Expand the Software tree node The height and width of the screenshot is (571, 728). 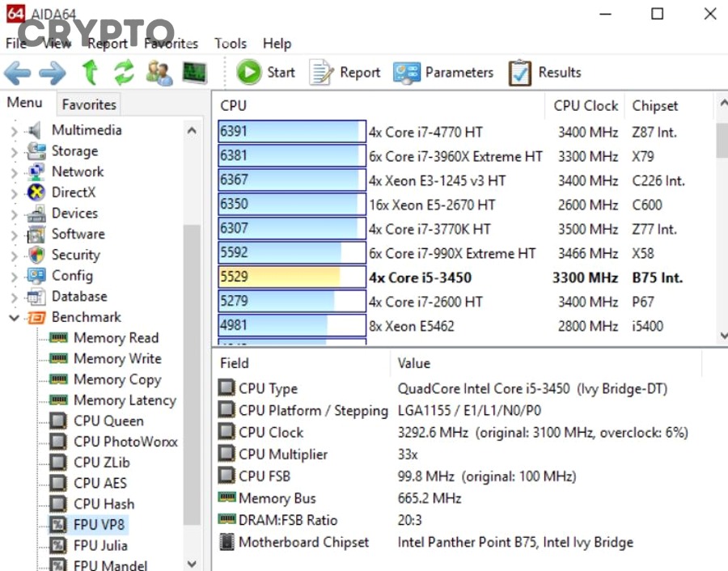[x=14, y=235]
